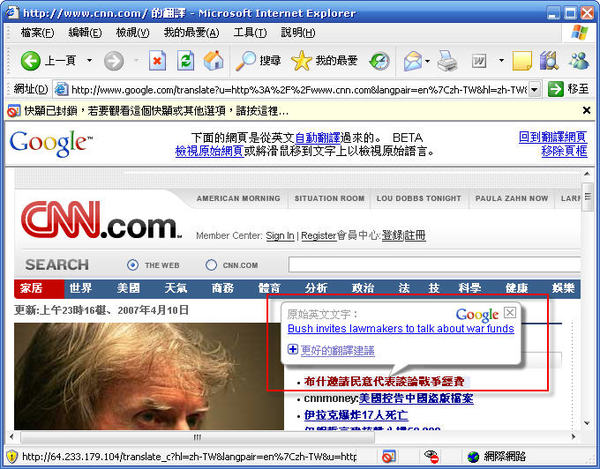The height and width of the screenshot is (469, 600).
Task: Click the 回到翻譯網頁 link
Action: pos(553,137)
